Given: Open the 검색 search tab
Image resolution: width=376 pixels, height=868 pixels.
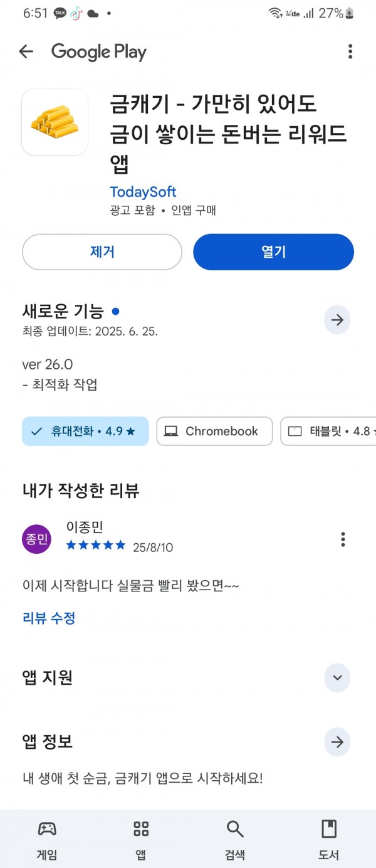Looking at the screenshot, I should coord(235,839).
